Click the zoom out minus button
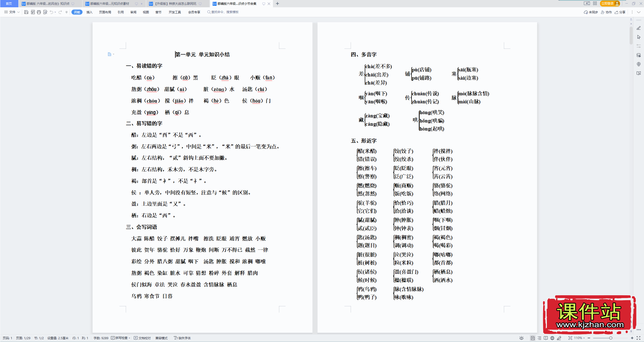The width and height of the screenshot is (644, 342). tap(589, 338)
